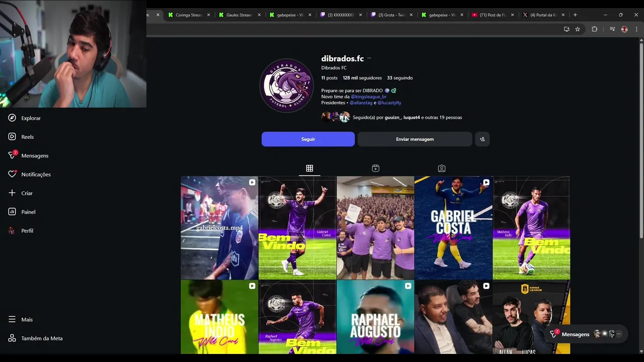The height and width of the screenshot is (362, 644).
Task: Open the Matheus Indio Wild Card reel
Action: [219, 317]
